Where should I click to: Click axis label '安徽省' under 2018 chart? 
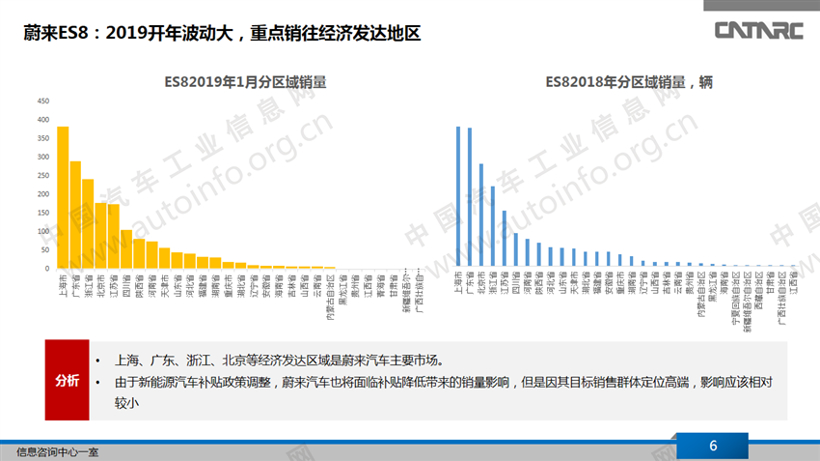click(x=608, y=283)
